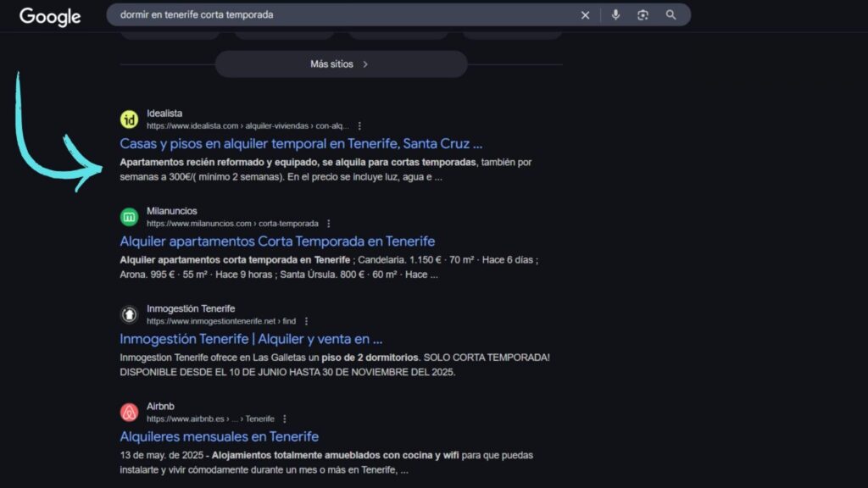The image size is (868, 488).
Task: Open Google Lens image search icon
Action: pyautogui.click(x=643, y=15)
